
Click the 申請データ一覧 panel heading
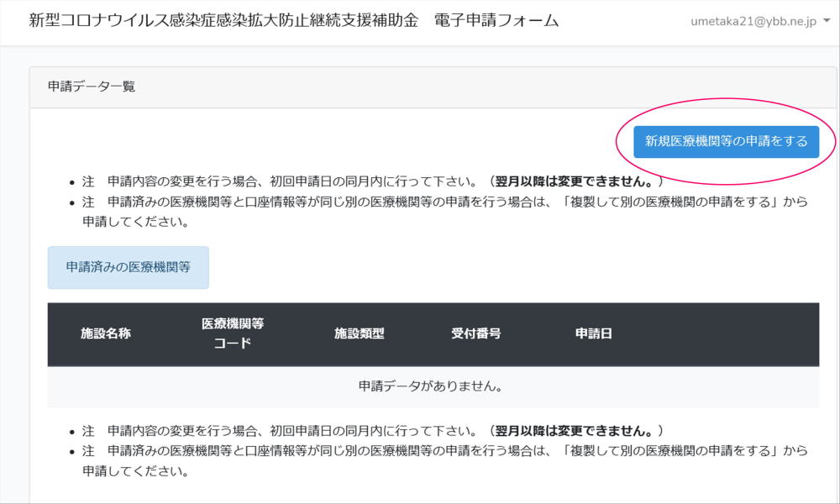point(92,87)
